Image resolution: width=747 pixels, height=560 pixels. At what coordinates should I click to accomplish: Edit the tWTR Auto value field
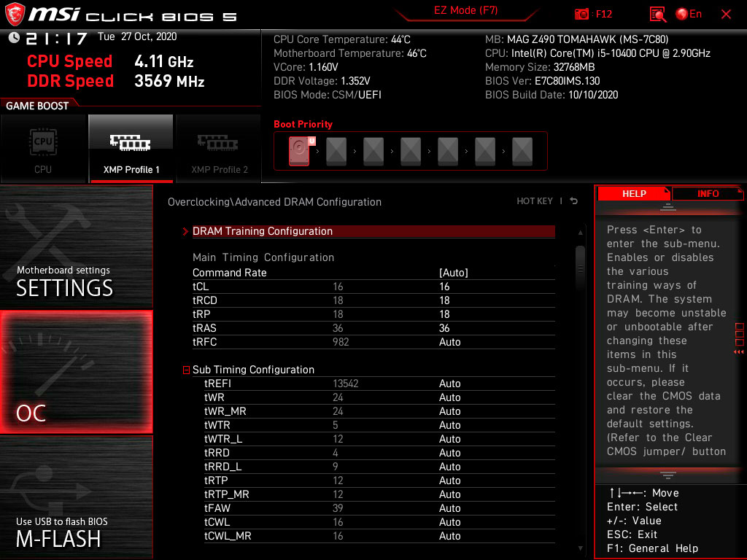(449, 425)
